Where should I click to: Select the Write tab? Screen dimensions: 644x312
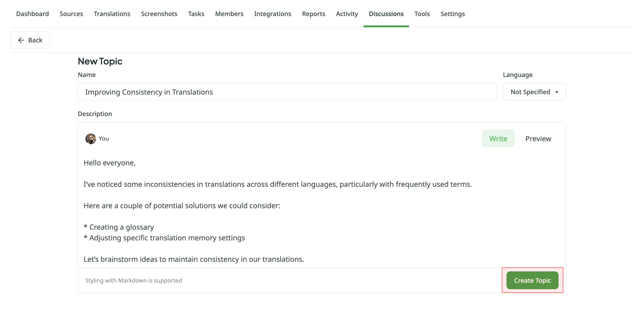coord(498,139)
